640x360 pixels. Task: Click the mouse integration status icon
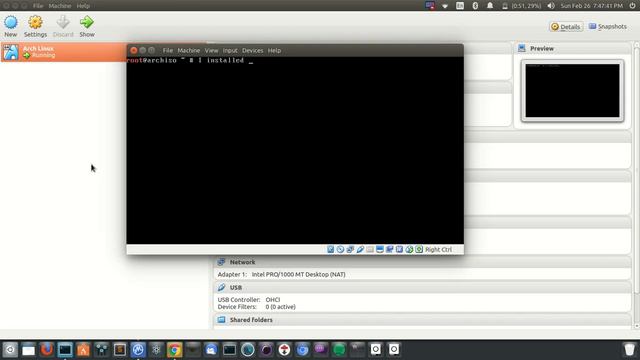[409, 249]
